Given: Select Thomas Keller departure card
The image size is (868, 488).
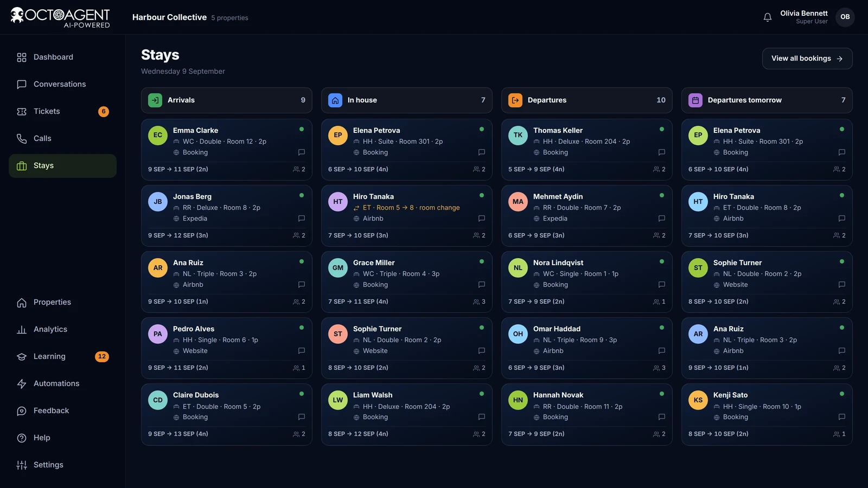Looking at the screenshot, I should pyautogui.click(x=587, y=150).
